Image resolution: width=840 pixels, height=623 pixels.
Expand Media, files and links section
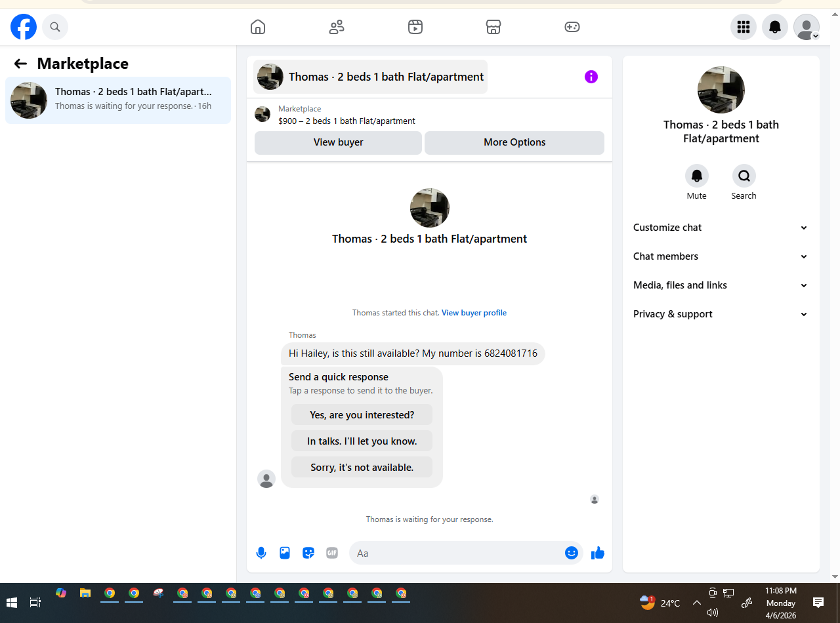[x=721, y=285]
